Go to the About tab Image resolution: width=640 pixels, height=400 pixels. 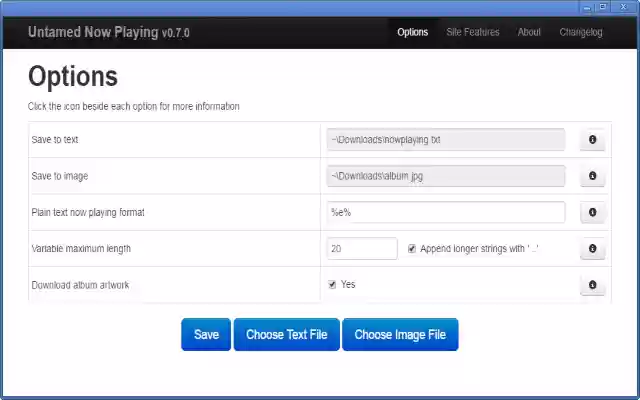click(x=529, y=32)
